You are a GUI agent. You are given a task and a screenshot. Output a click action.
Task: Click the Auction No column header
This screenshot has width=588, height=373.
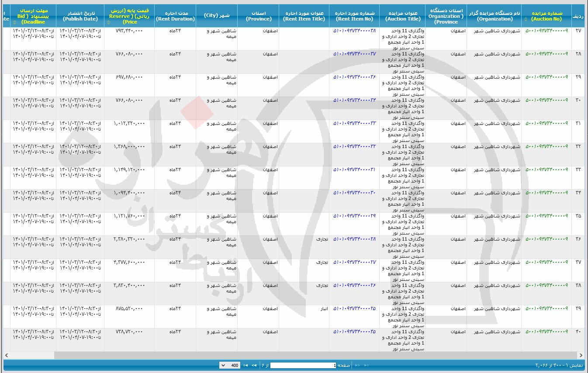point(546,16)
